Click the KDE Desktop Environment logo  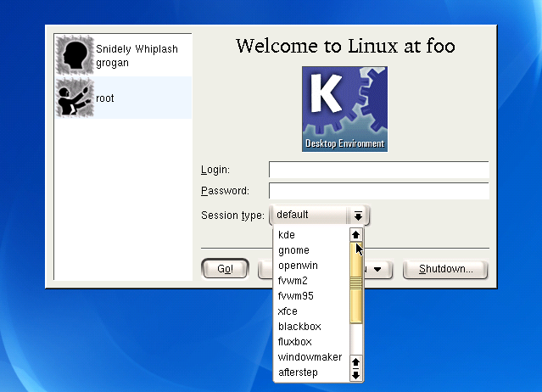[344, 109]
